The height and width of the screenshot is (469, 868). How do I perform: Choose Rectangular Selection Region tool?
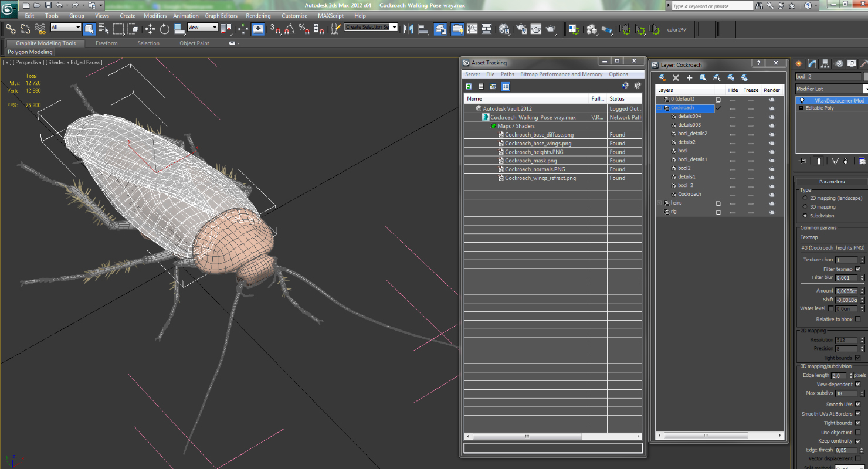[x=118, y=28]
